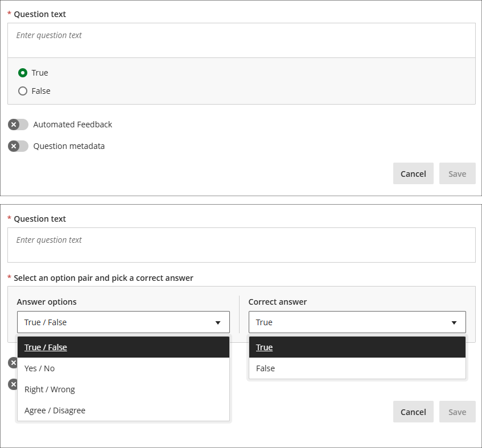Click Cancel in the lower question panel
This screenshot has width=482, height=448.
pos(413,412)
